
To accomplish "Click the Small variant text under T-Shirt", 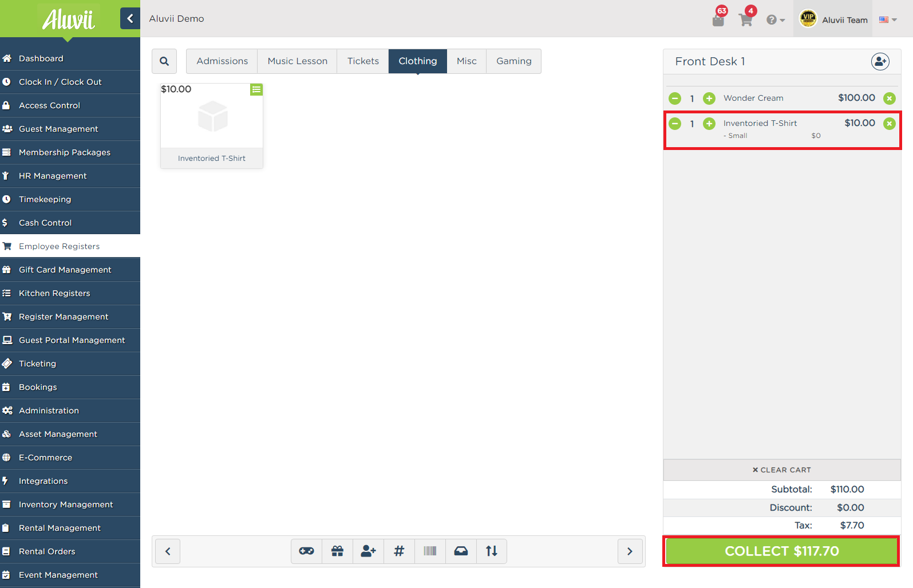I will [737, 136].
